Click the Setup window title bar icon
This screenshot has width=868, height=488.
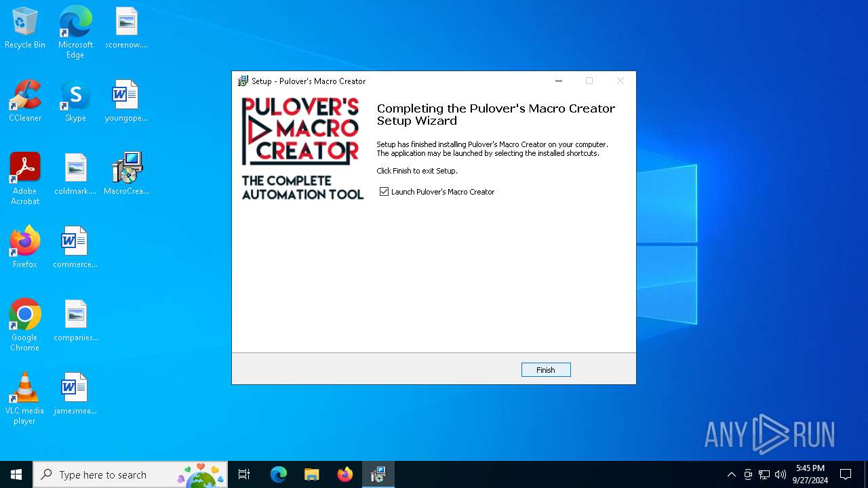(x=243, y=81)
